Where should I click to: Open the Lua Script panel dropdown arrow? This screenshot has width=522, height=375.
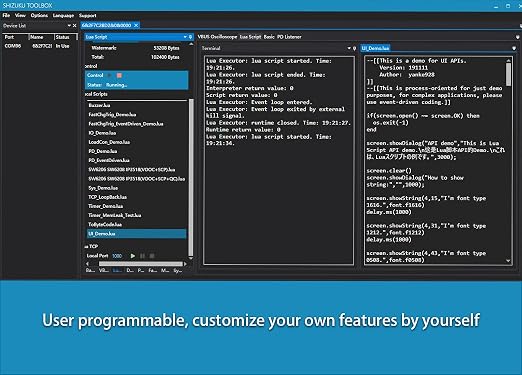(x=185, y=37)
